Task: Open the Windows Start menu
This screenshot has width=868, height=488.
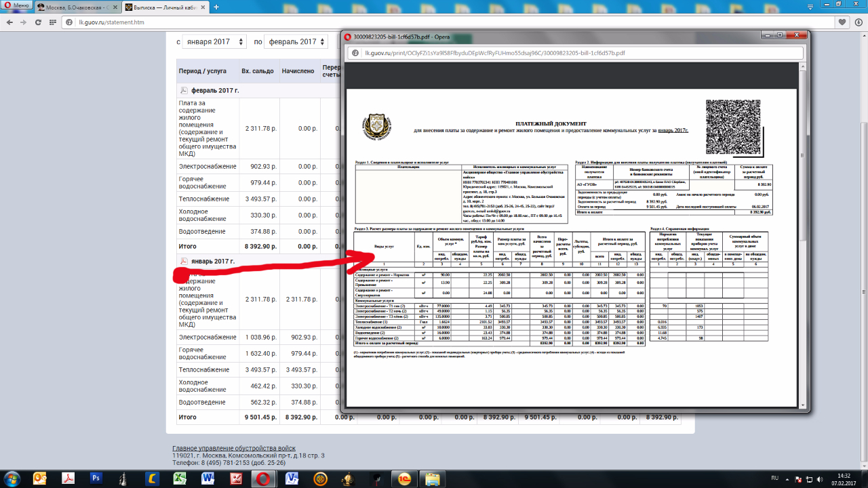Action: 12,479
